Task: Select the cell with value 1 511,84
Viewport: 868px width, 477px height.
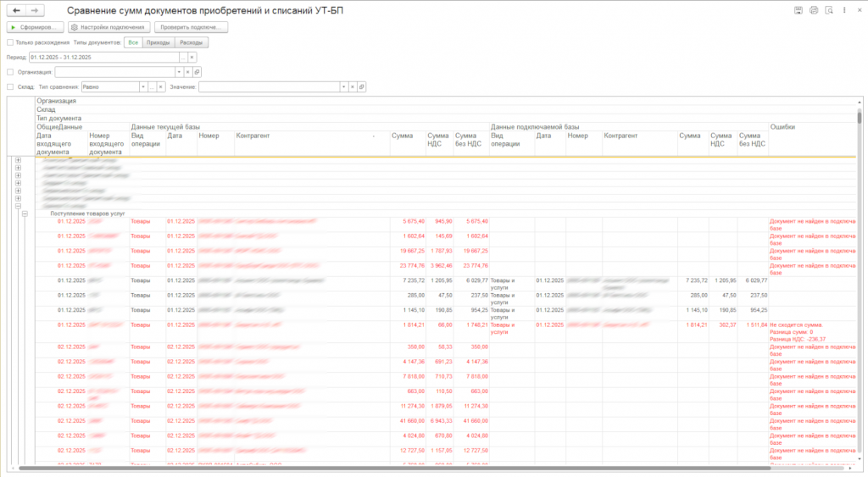Action: tap(753, 331)
